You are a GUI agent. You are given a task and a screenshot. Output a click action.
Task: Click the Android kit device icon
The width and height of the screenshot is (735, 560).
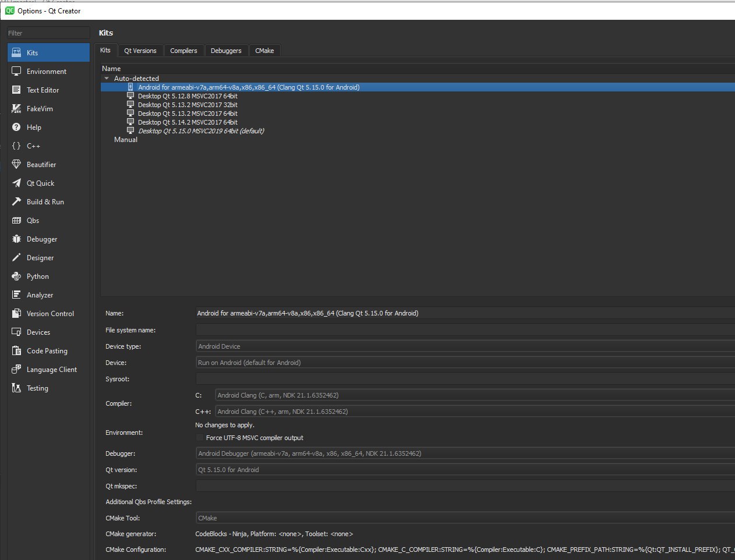(130, 87)
